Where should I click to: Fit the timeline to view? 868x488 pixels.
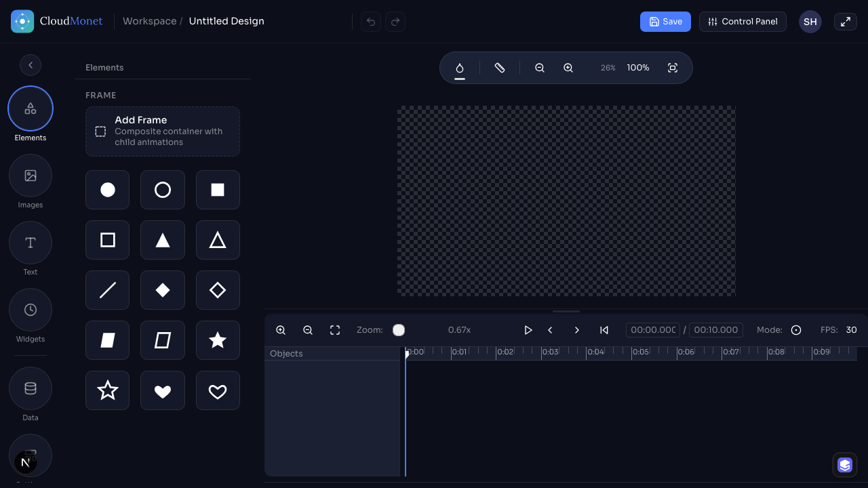[x=335, y=330]
